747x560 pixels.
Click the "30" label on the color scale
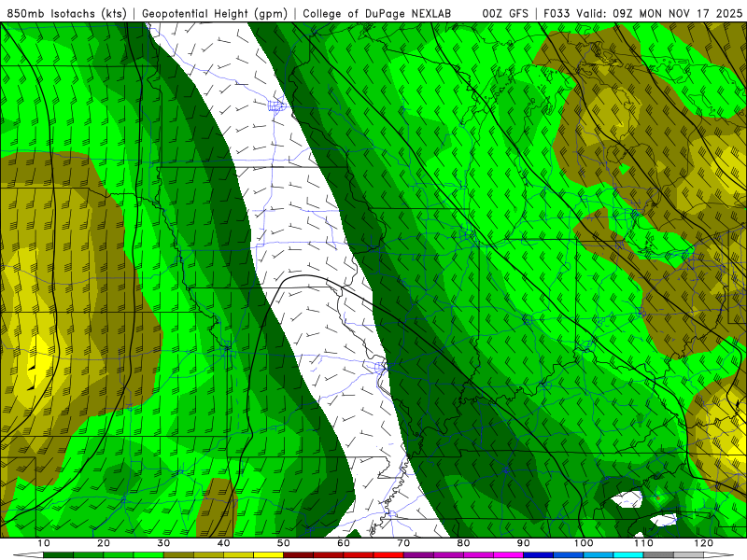coord(163,543)
